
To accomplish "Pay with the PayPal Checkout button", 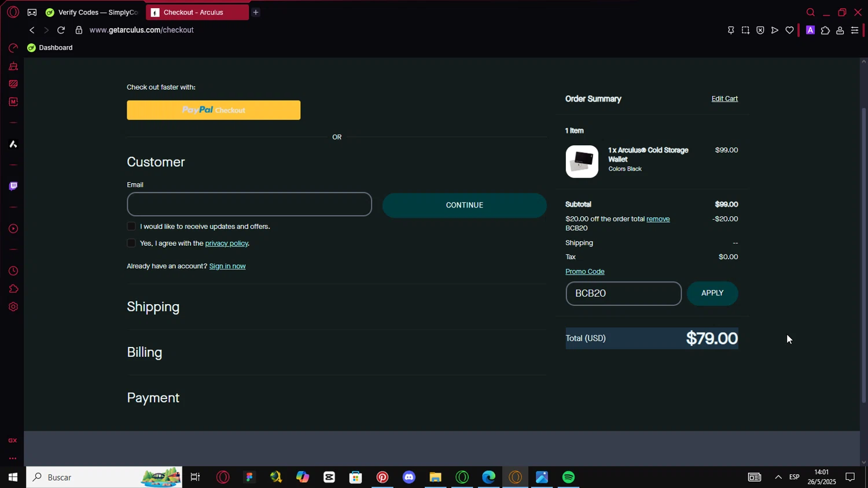I will pyautogui.click(x=214, y=110).
